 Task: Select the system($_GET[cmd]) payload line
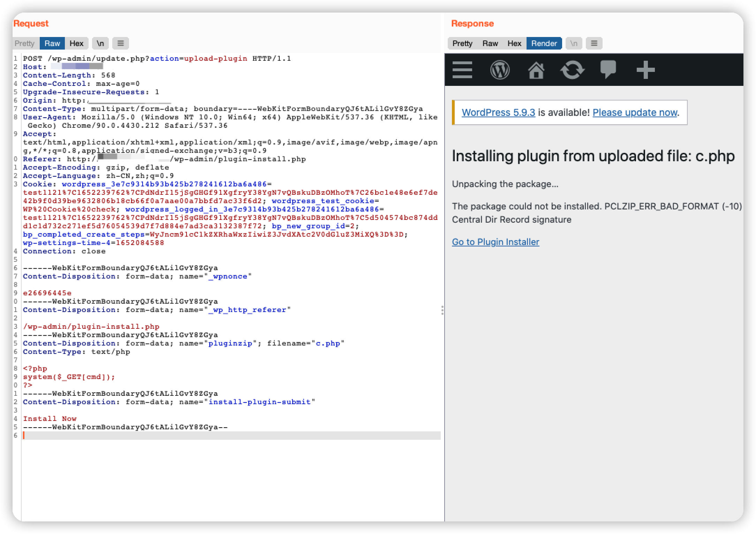click(69, 377)
